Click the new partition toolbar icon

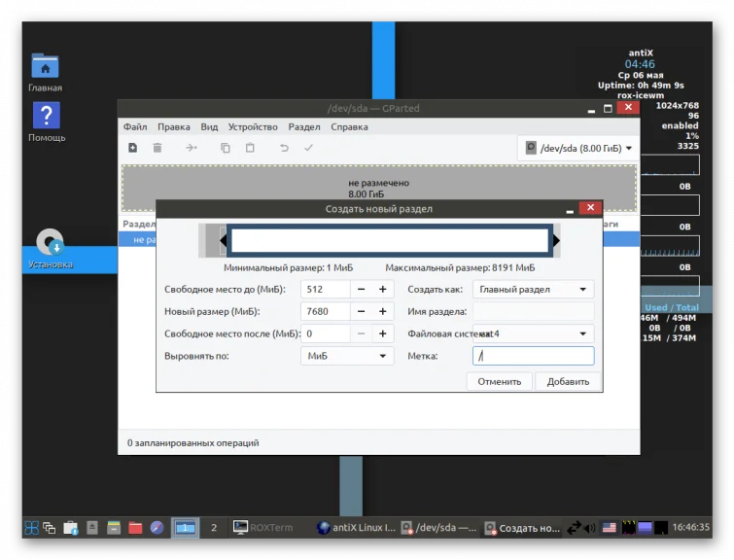click(x=133, y=148)
